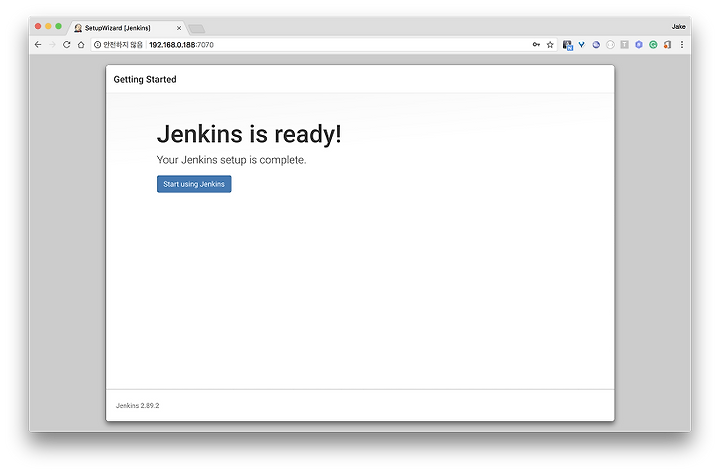This screenshot has height=473, width=720.
Task: Open the saved password key icon
Action: 536,45
